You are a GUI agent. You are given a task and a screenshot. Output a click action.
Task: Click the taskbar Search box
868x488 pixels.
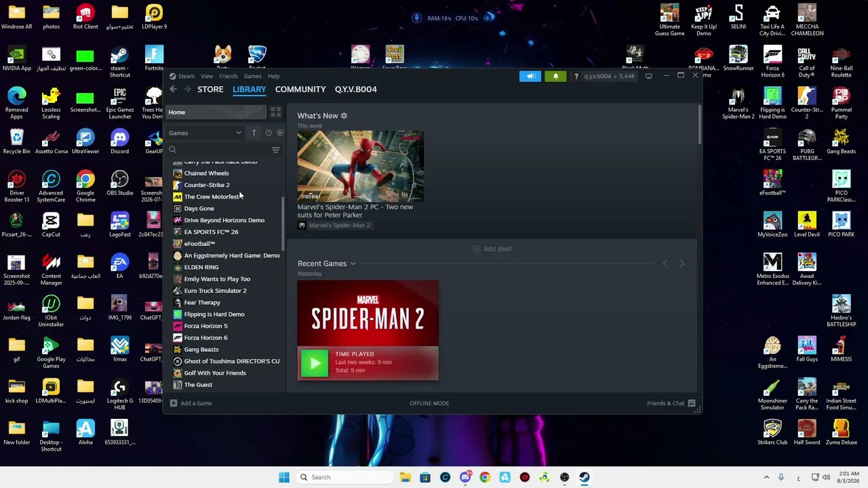pyautogui.click(x=344, y=477)
